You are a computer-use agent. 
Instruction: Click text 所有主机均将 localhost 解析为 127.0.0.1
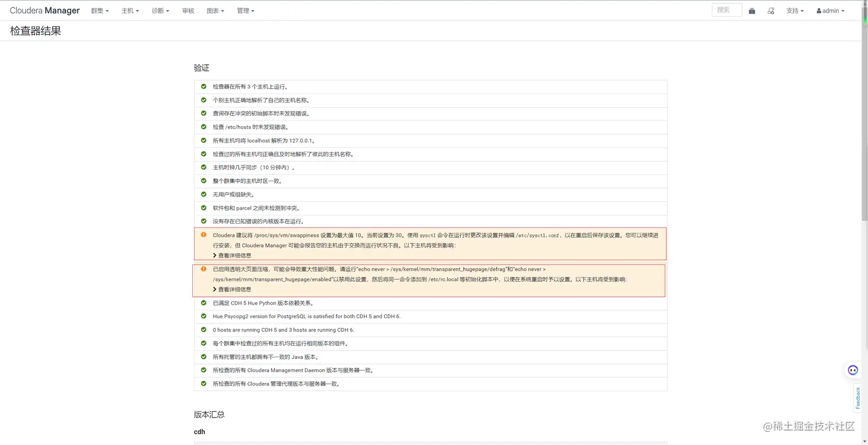[264, 140]
